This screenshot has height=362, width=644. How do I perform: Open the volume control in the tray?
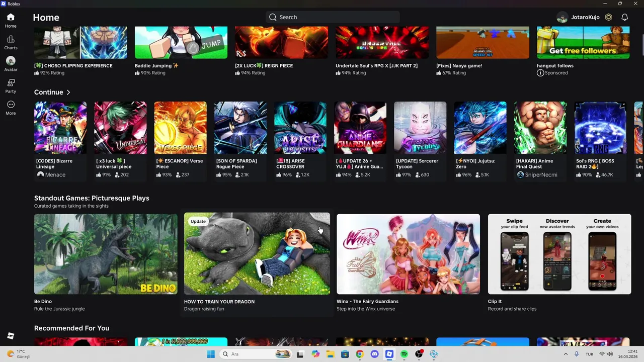[610, 354]
